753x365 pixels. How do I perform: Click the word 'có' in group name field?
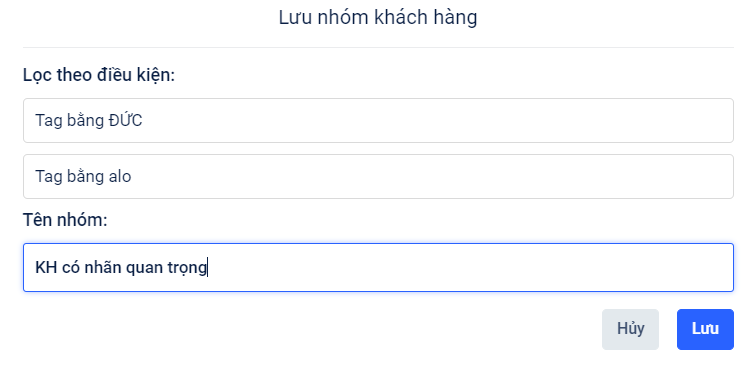click(71, 268)
